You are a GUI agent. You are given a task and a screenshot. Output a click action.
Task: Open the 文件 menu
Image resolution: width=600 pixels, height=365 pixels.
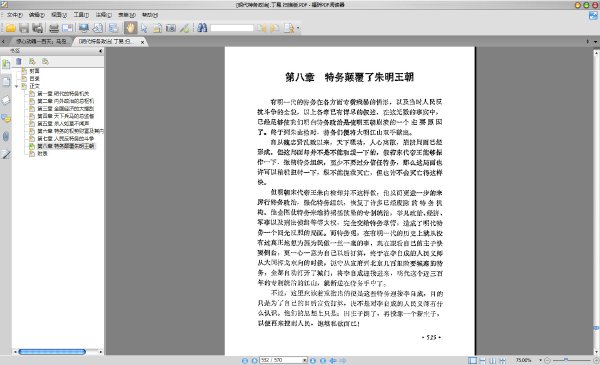click(15, 15)
